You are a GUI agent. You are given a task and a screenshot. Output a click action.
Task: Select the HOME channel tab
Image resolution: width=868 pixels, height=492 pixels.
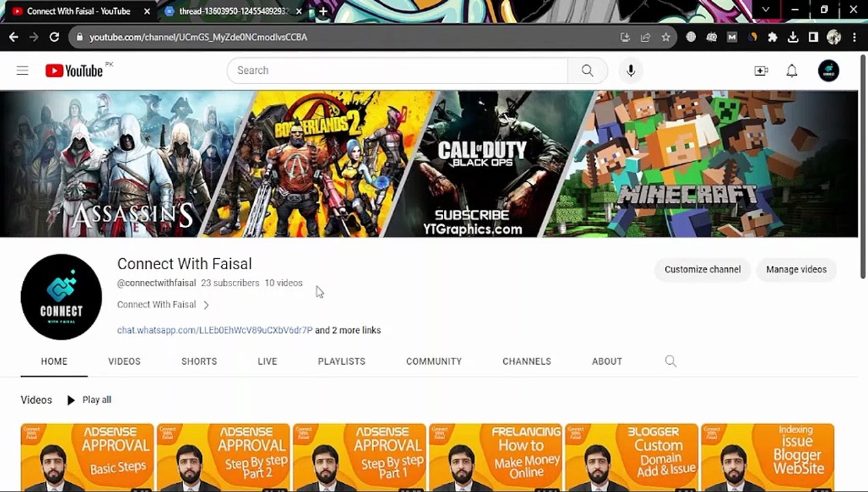click(54, 361)
